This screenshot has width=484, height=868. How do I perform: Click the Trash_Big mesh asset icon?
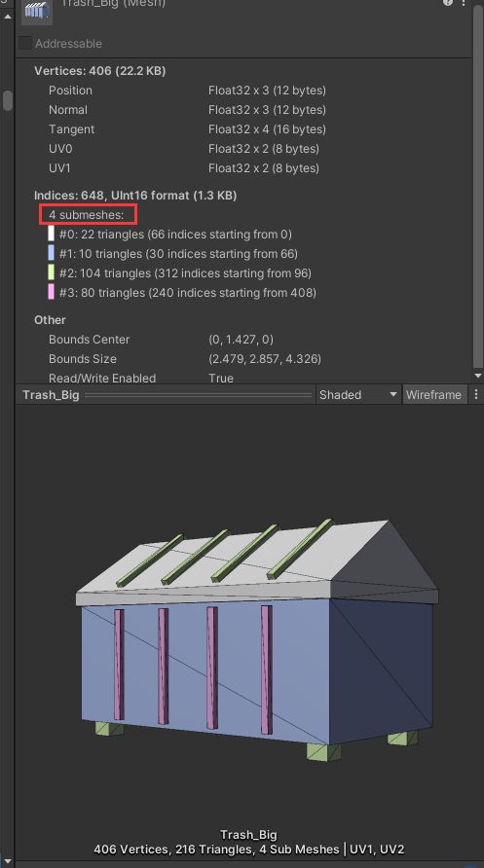(37, 11)
